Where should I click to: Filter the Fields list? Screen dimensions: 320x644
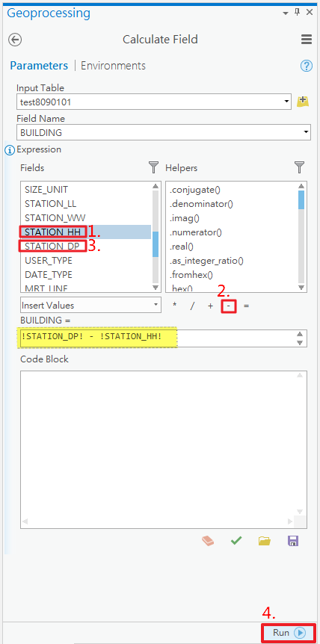coord(153,167)
